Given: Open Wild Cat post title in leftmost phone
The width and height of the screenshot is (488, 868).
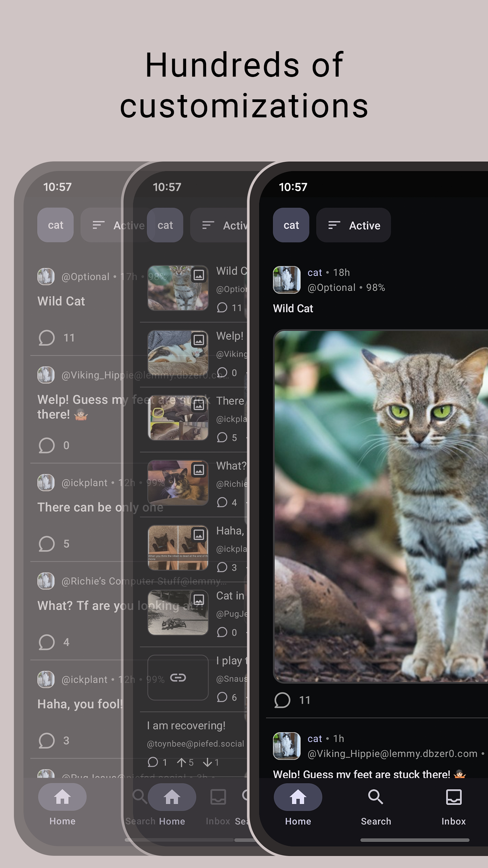Looking at the screenshot, I should (x=61, y=301).
